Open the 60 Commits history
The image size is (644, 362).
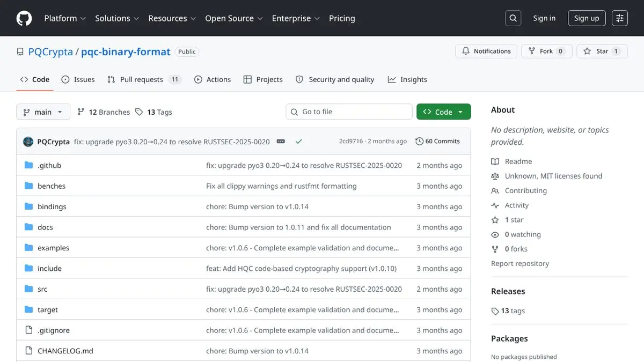(x=437, y=142)
